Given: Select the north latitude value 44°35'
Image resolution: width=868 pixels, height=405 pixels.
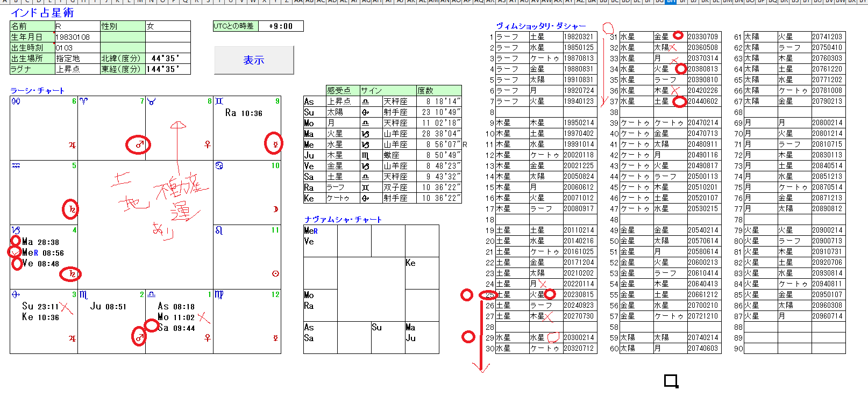Looking at the screenshot, I should tap(167, 59).
